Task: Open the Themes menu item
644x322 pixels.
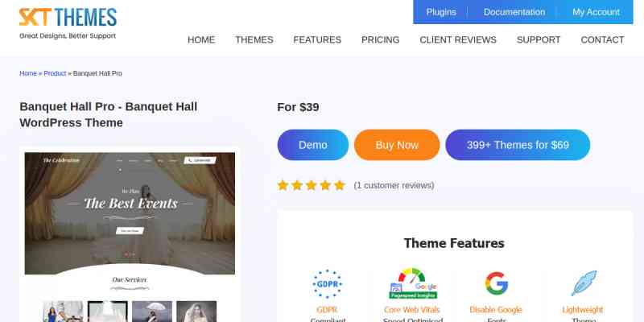Action: (254, 39)
